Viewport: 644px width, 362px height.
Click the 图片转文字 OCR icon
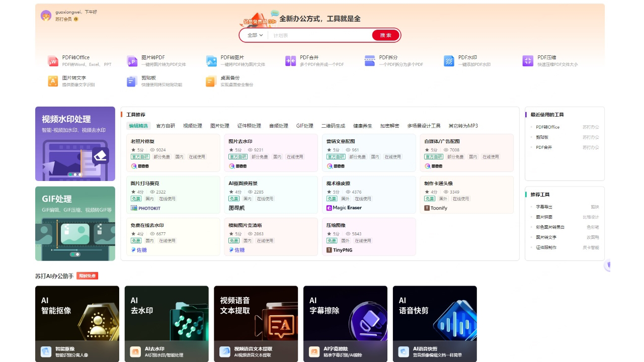pyautogui.click(x=53, y=81)
